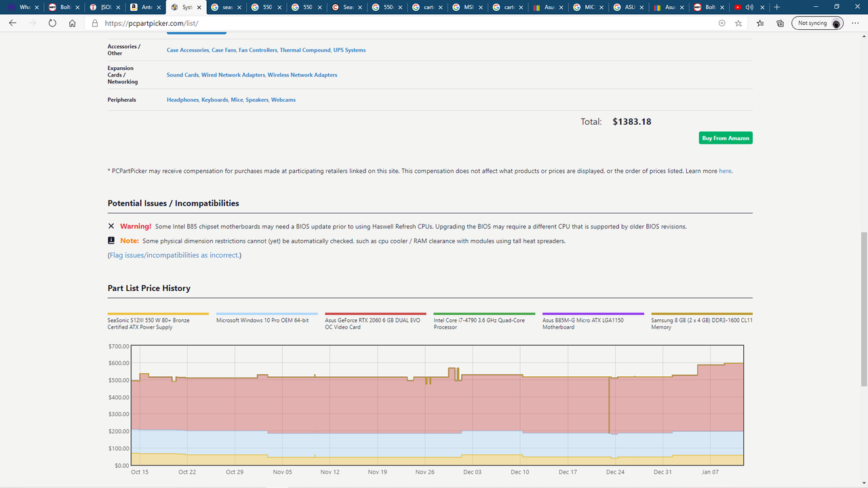Open the Speakers link
Screen dimensions: 868x488
[x=257, y=100]
